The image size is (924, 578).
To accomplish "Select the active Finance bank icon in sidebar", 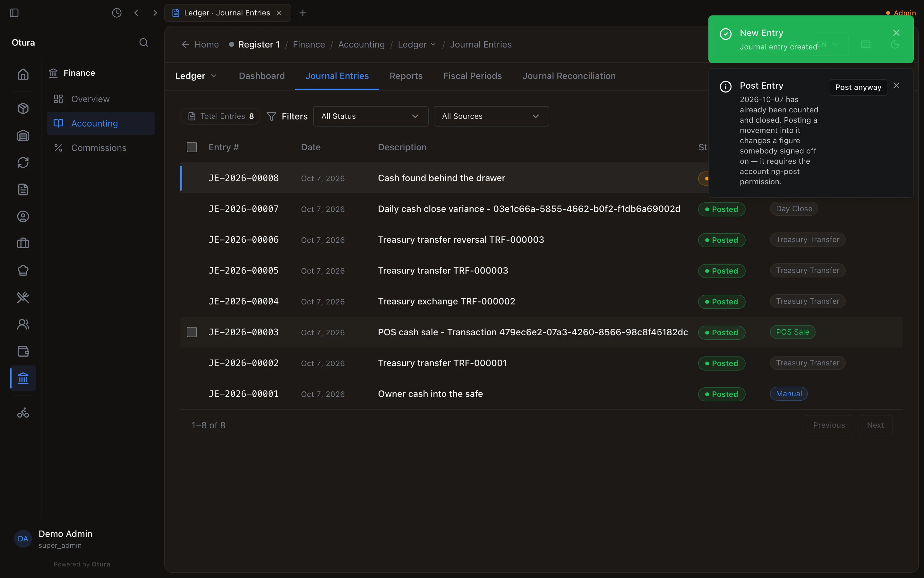I will [x=23, y=379].
